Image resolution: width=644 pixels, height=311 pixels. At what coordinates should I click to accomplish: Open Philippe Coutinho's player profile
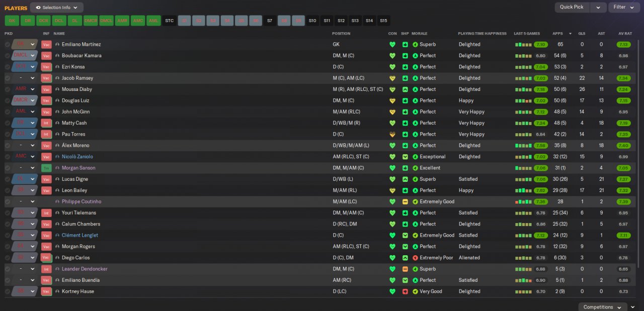(x=82, y=201)
